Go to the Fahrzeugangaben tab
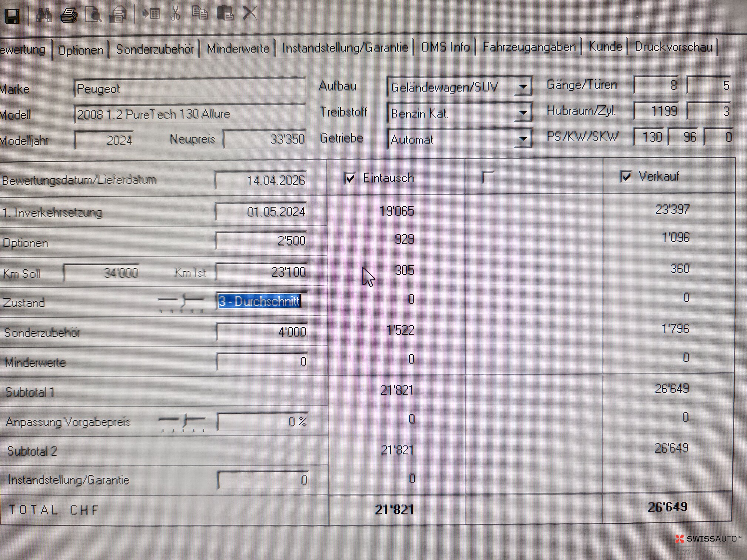747x560 pixels. (x=529, y=47)
